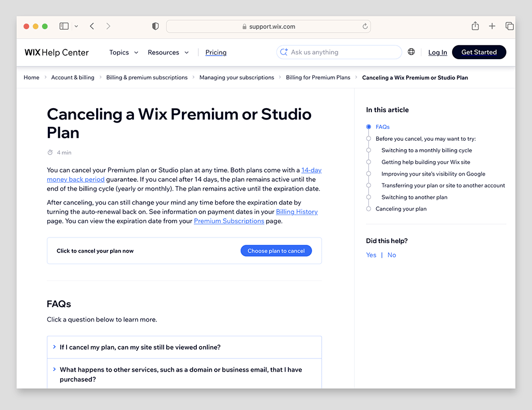Open Account & billing breadcrumb
The height and width of the screenshot is (410, 532).
(x=73, y=77)
